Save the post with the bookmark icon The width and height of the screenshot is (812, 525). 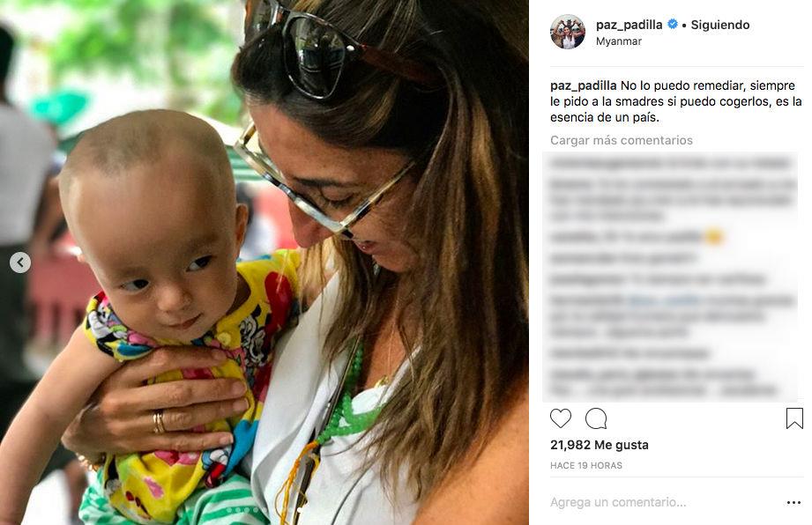click(794, 418)
